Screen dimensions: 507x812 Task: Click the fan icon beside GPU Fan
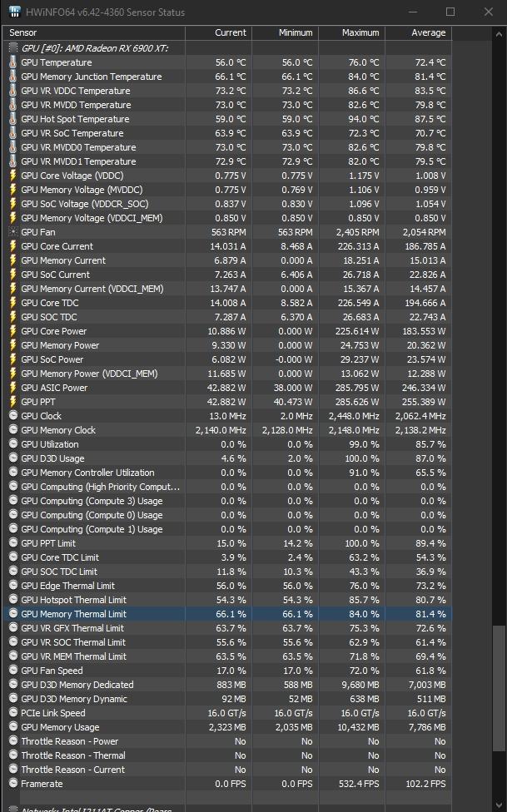(13, 232)
